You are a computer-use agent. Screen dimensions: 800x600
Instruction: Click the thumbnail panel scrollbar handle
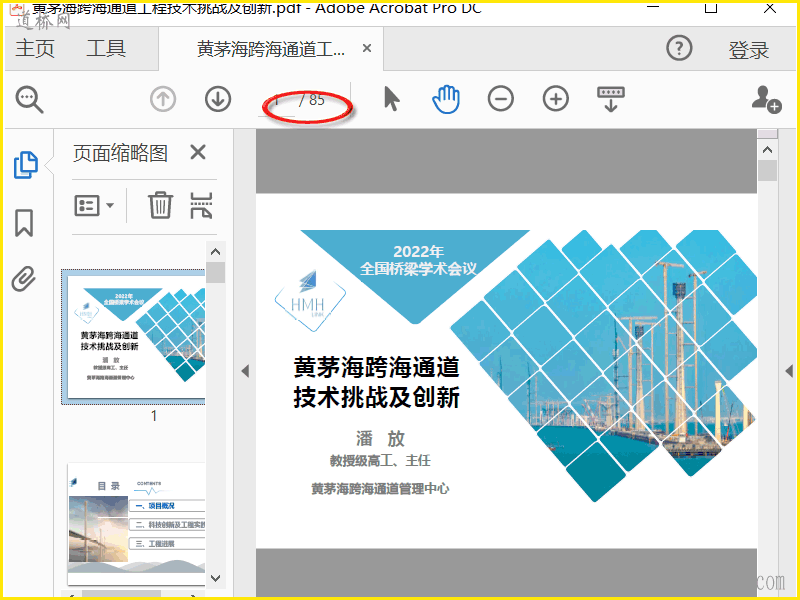[215, 272]
